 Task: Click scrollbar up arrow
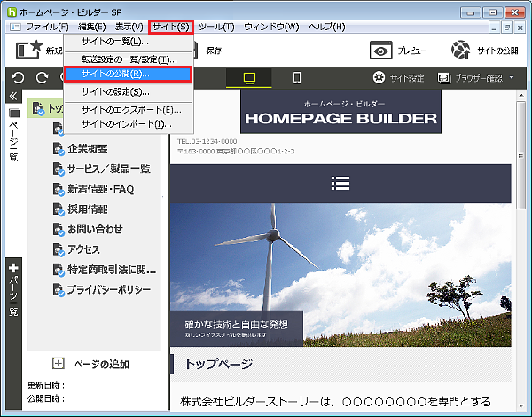pos(520,96)
